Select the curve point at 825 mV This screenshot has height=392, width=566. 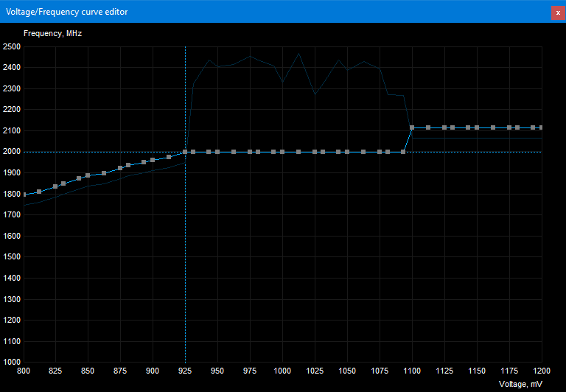55,186
